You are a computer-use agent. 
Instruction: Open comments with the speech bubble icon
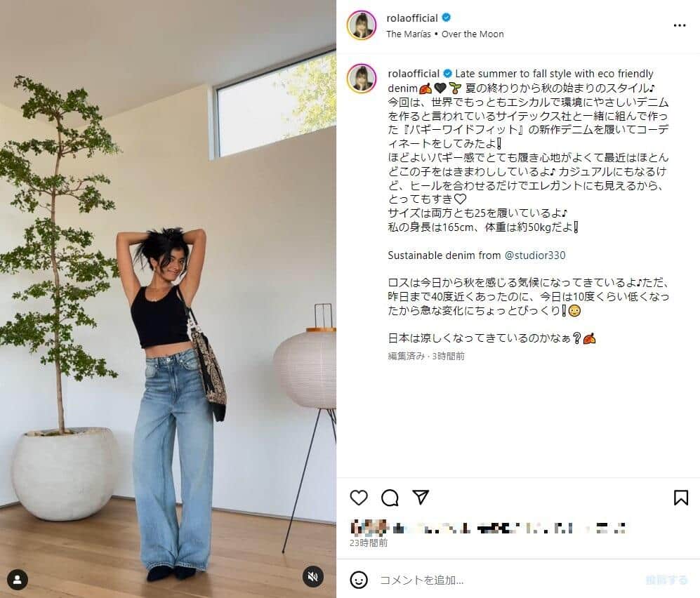point(390,498)
